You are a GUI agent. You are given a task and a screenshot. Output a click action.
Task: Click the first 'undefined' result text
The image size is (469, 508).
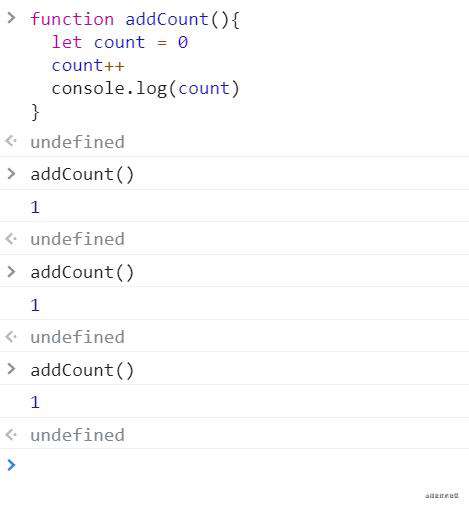(x=77, y=142)
